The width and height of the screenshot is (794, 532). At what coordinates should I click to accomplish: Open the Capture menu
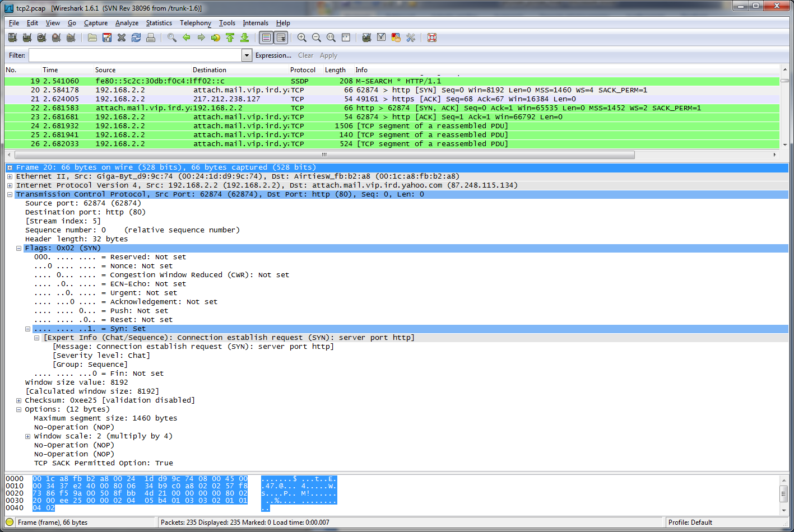coord(96,23)
